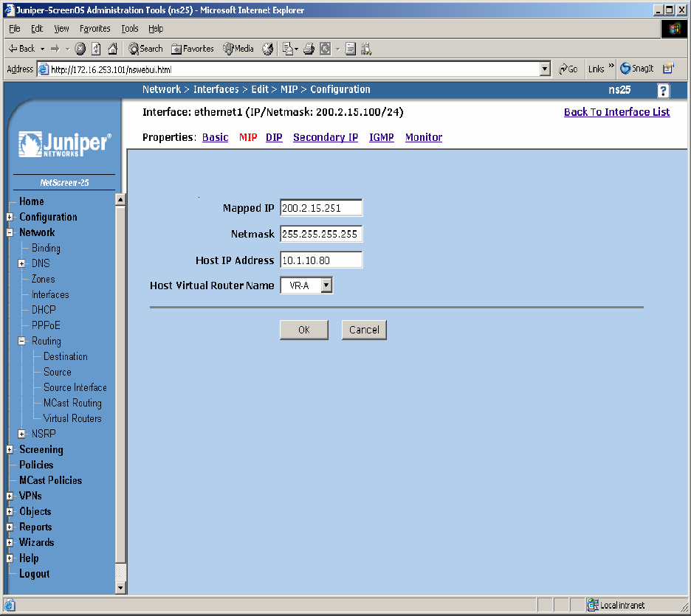Stop page loading with Stop icon

coord(80,49)
